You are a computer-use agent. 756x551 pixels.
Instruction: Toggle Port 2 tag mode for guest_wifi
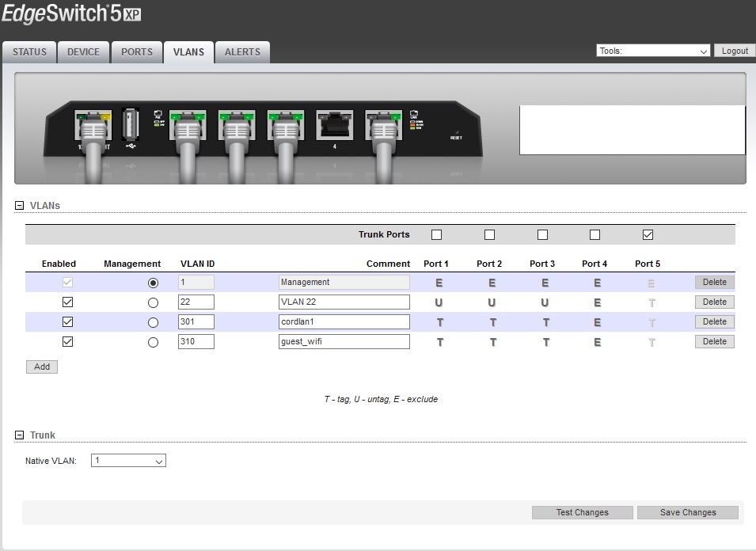[x=492, y=342]
